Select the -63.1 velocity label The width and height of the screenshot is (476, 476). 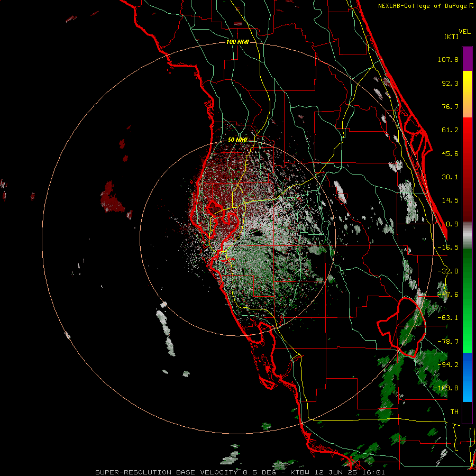point(448,318)
